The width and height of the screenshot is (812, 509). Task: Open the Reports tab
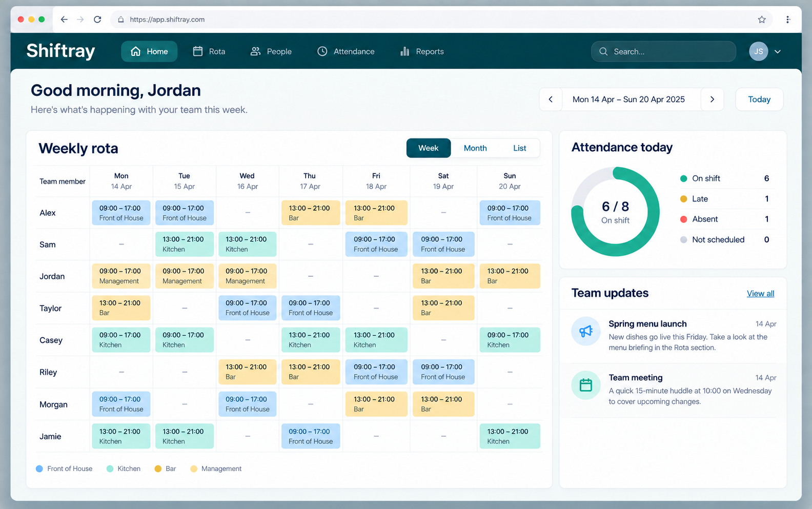[422, 51]
